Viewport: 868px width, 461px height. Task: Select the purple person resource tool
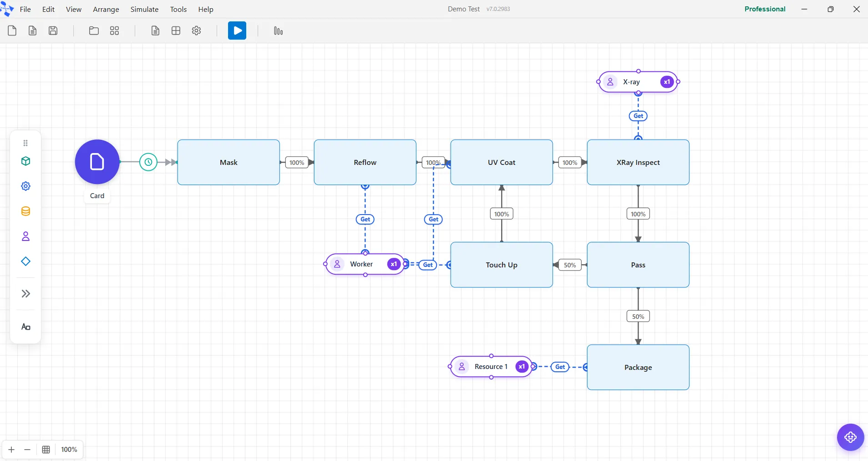coord(25,236)
